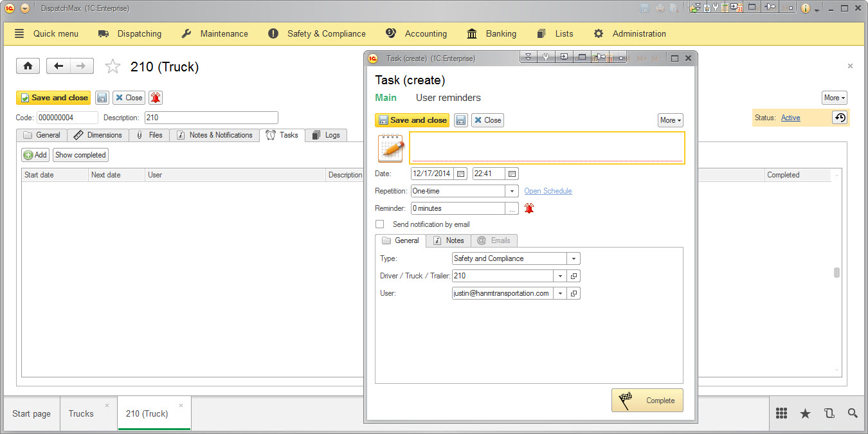Screen dimensions: 868x434
Task: Click the home icon button
Action: pyautogui.click(x=28, y=66)
